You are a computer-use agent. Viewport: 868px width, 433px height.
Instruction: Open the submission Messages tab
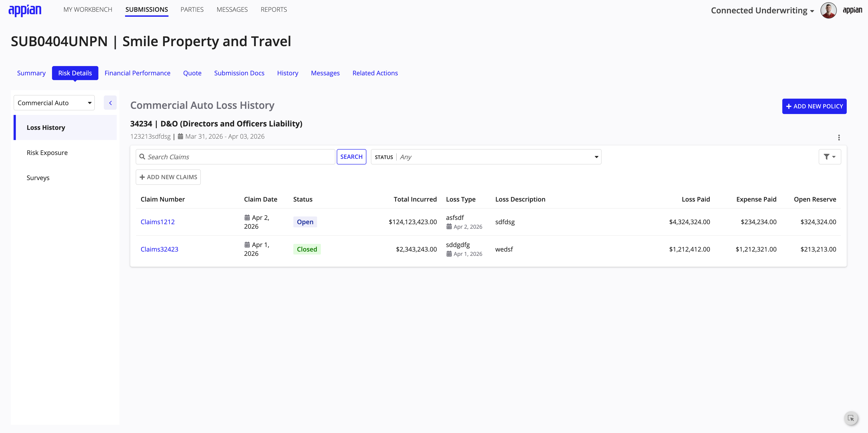click(x=325, y=73)
